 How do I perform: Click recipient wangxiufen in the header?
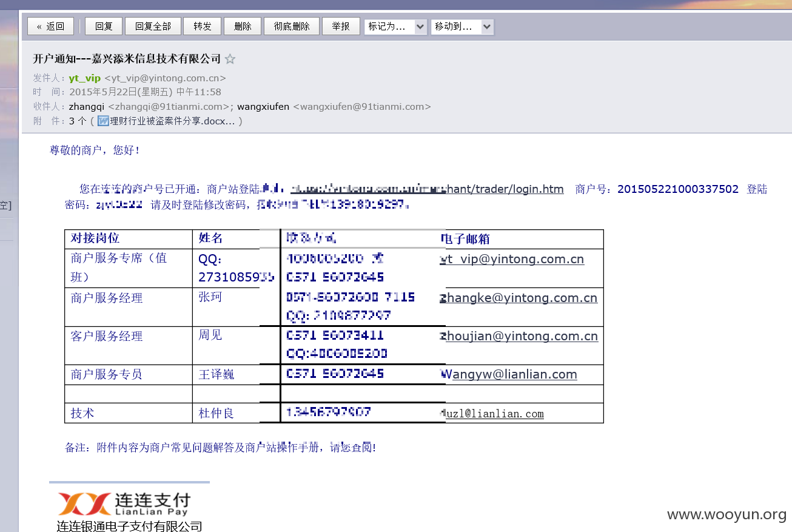tap(263, 106)
